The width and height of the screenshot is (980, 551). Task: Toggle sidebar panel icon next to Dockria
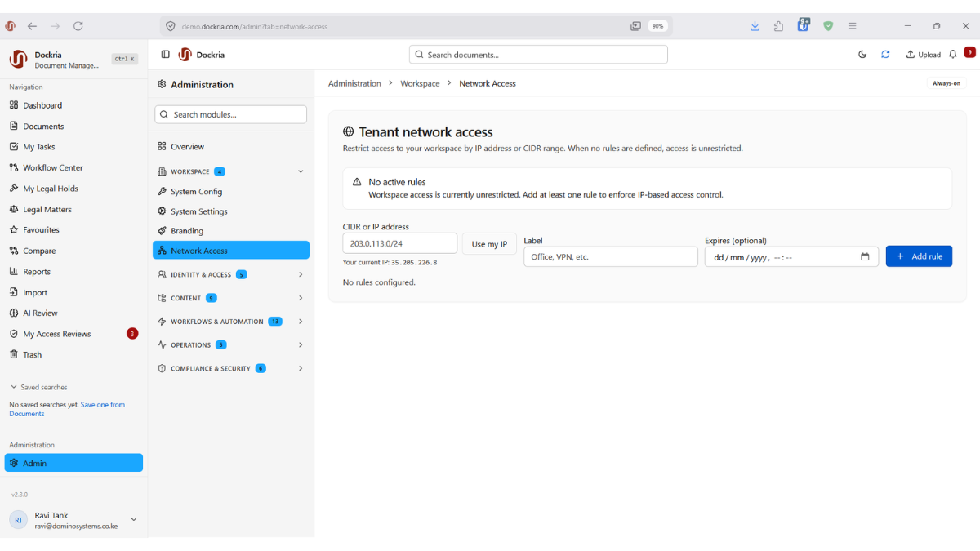click(165, 55)
